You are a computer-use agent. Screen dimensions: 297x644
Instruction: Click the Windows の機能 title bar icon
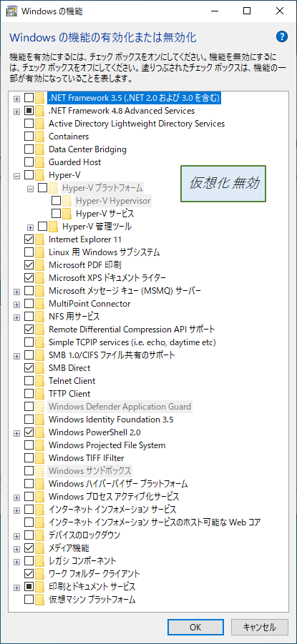[x=11, y=11]
